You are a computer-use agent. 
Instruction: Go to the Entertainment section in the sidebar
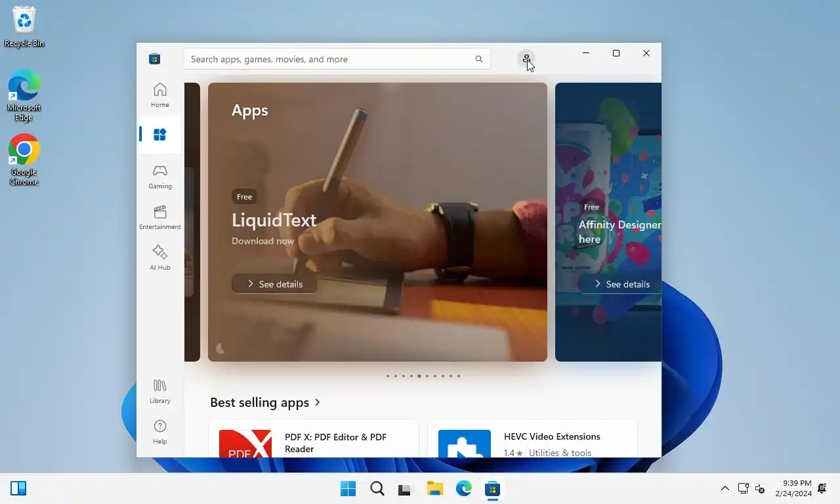pos(160,217)
